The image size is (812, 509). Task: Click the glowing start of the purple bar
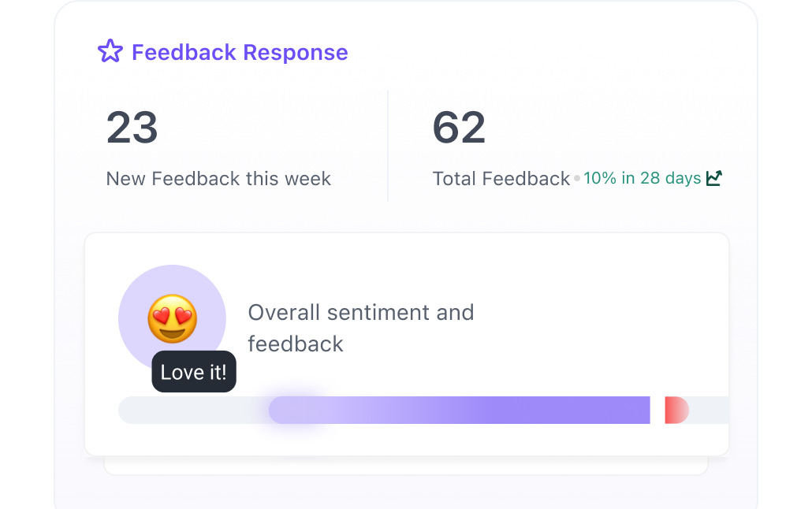coord(292,410)
